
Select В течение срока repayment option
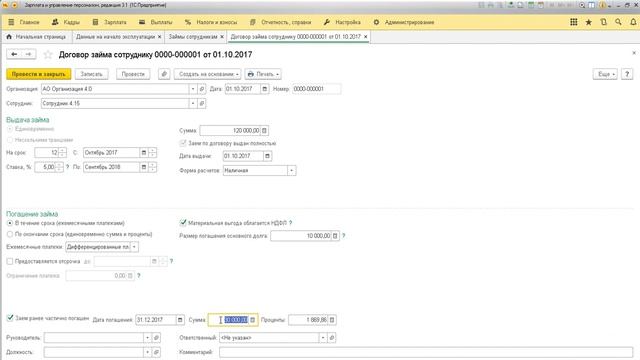pyautogui.click(x=10, y=223)
